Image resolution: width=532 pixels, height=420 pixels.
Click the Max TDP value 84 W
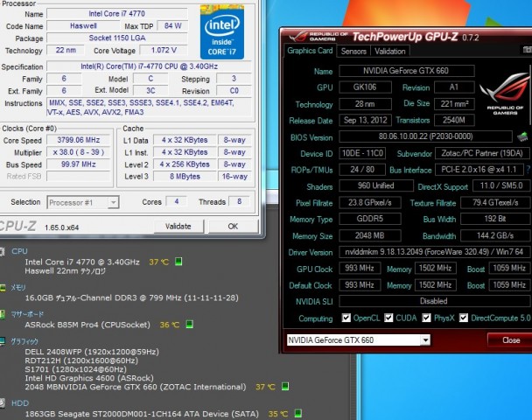172,25
